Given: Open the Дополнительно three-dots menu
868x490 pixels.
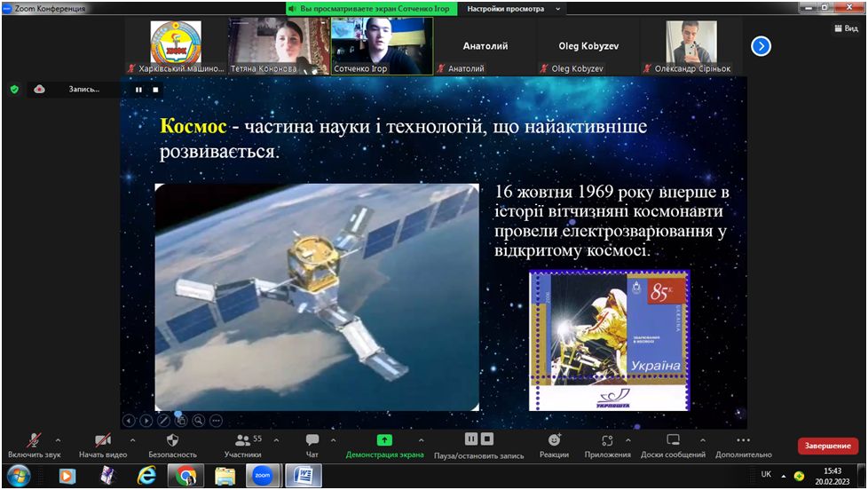Looking at the screenshot, I should pos(744,440).
